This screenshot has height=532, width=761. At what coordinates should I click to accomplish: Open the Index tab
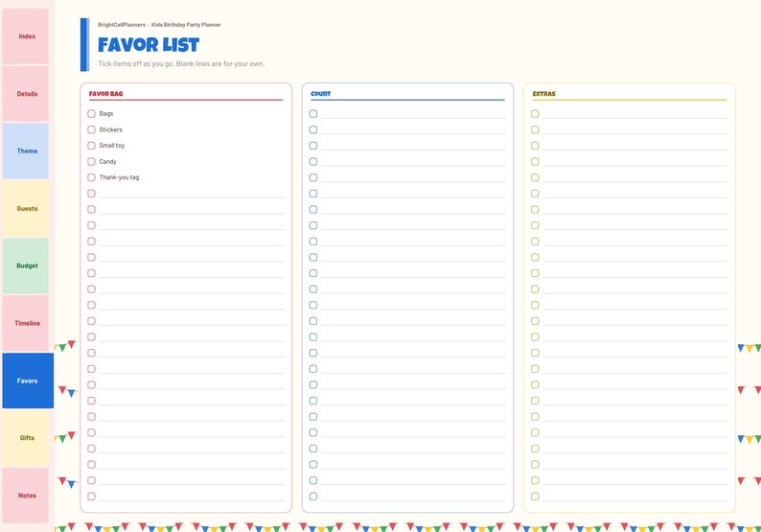pyautogui.click(x=26, y=36)
